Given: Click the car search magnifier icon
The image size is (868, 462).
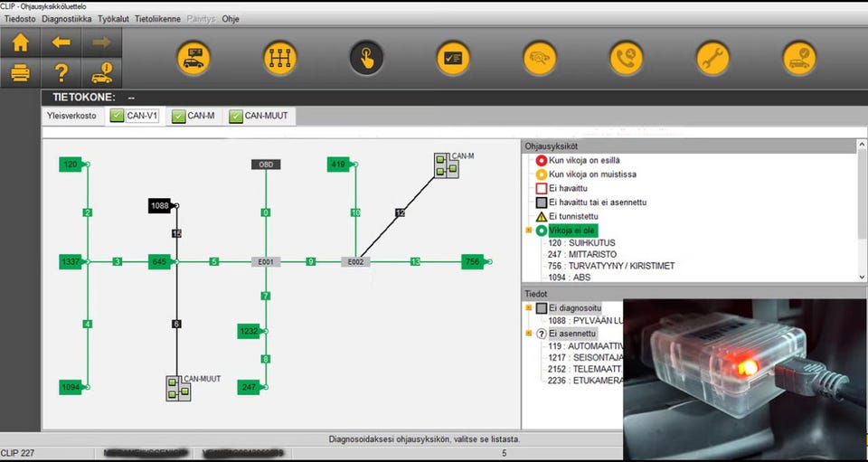Looking at the screenshot, I should (539, 58).
